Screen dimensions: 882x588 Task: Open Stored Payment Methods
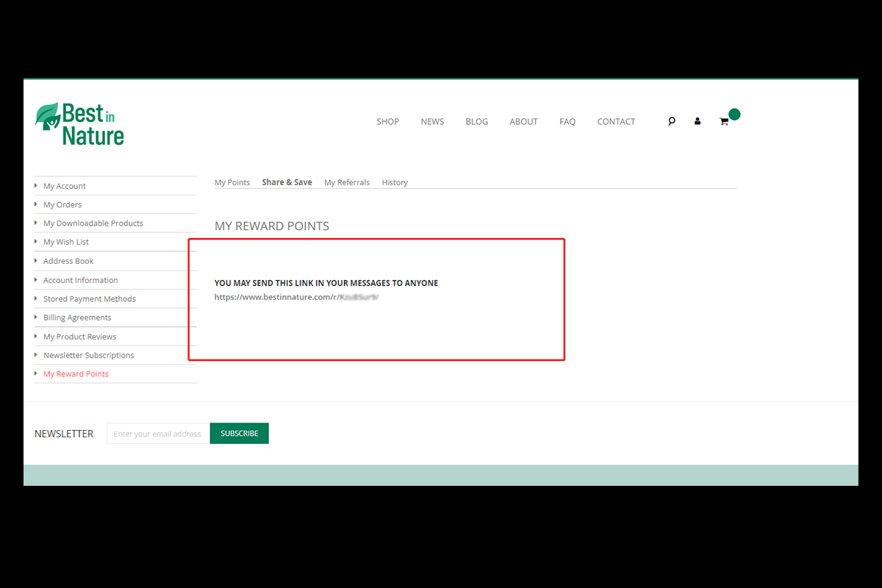click(x=90, y=299)
